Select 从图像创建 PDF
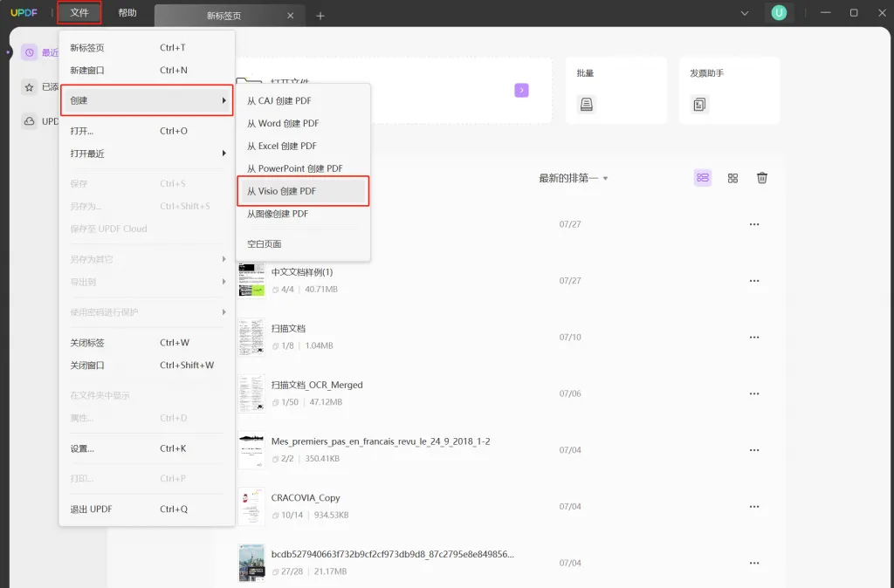The image size is (894, 588). pyautogui.click(x=303, y=215)
